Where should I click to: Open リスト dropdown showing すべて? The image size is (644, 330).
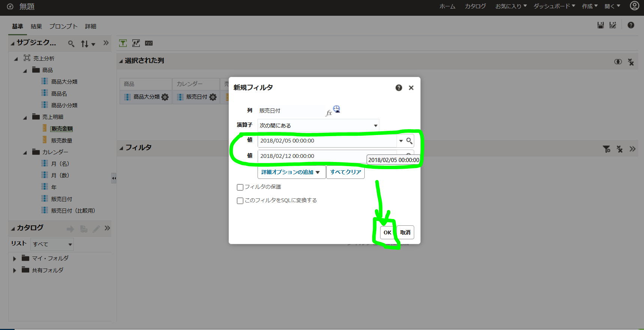point(52,244)
